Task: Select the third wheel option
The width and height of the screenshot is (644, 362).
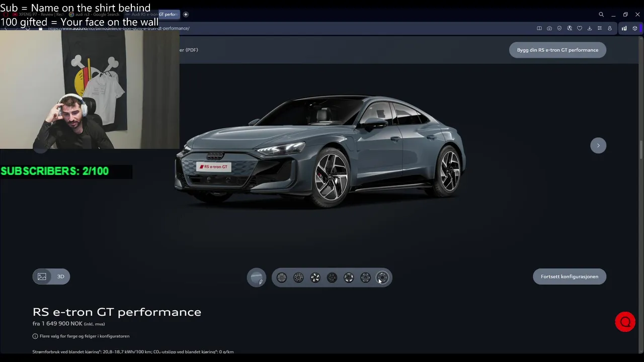Action: pyautogui.click(x=315, y=278)
